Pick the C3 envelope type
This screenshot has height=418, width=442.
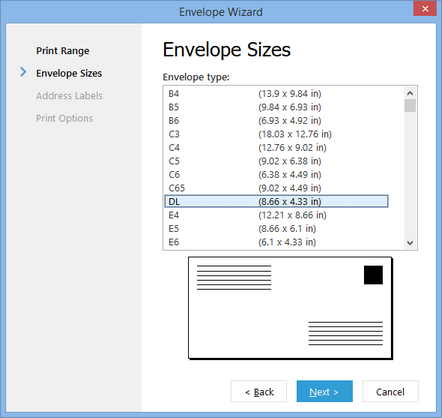(276, 134)
